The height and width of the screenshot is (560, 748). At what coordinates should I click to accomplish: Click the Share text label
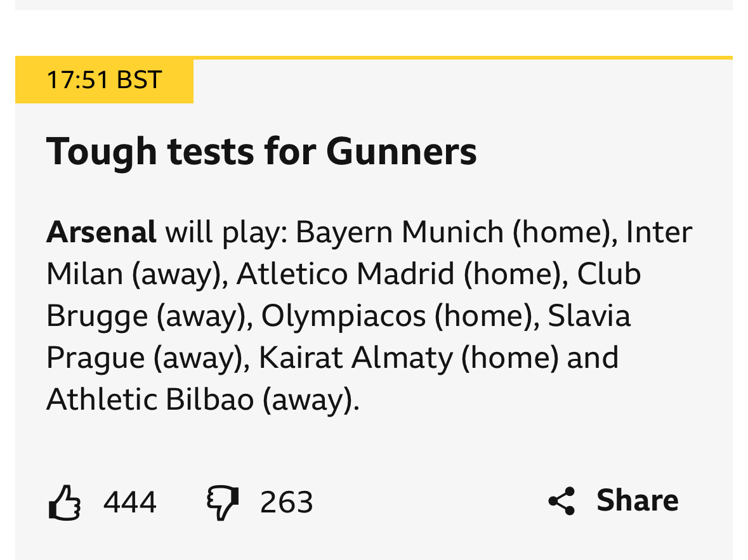click(x=637, y=500)
